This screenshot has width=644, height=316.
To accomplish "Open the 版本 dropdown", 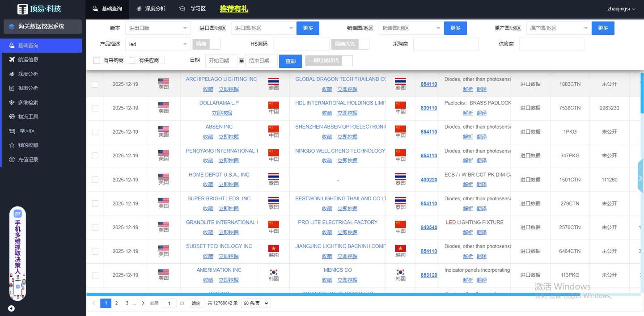I will [158, 28].
